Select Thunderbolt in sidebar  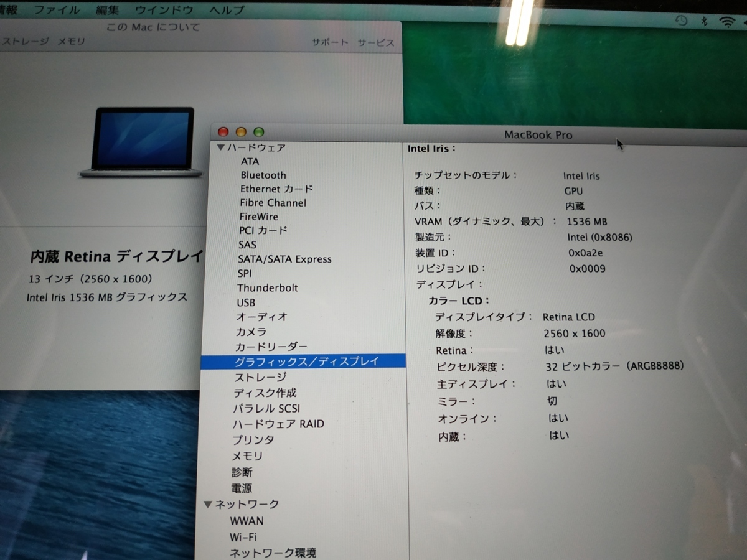click(268, 288)
